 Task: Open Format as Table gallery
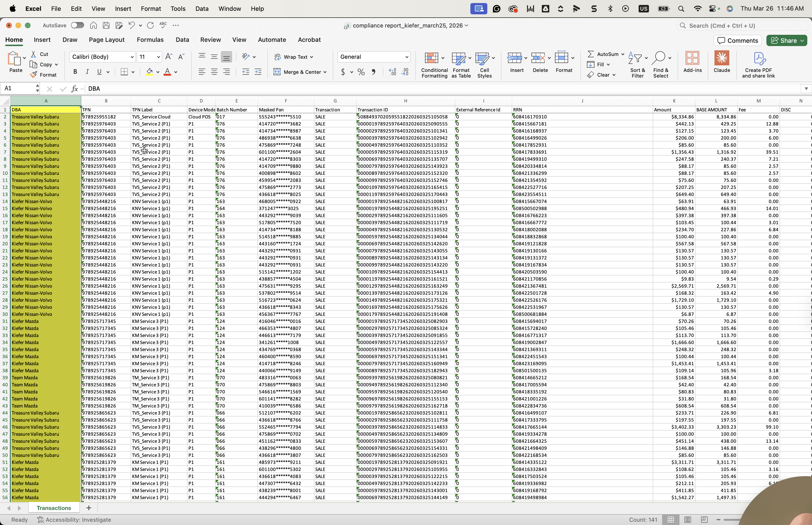pos(461,65)
